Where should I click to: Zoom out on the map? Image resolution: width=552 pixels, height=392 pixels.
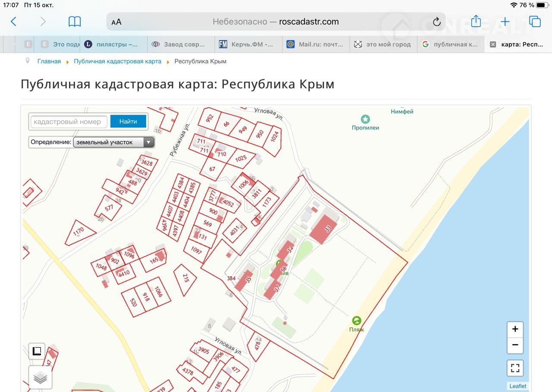(x=515, y=345)
